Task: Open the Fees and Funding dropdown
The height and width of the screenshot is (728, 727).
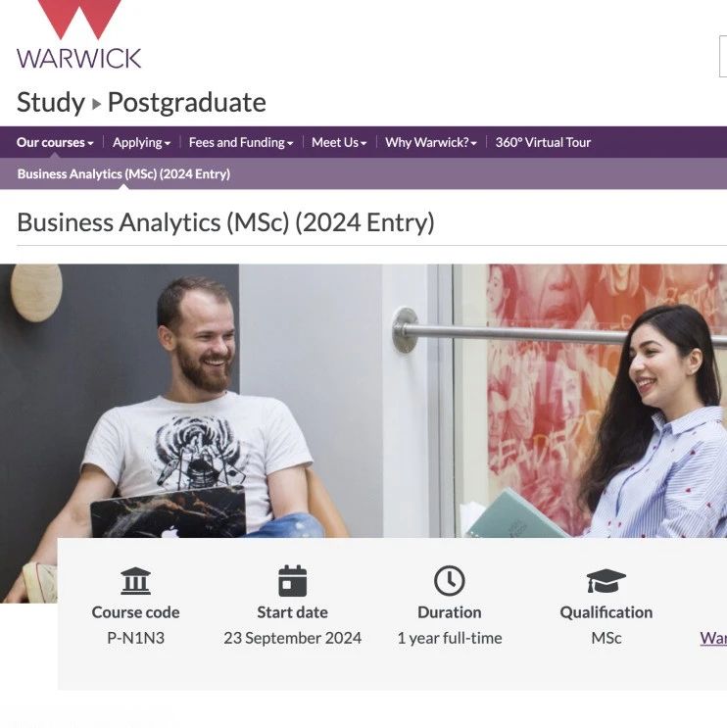Action: [241, 142]
